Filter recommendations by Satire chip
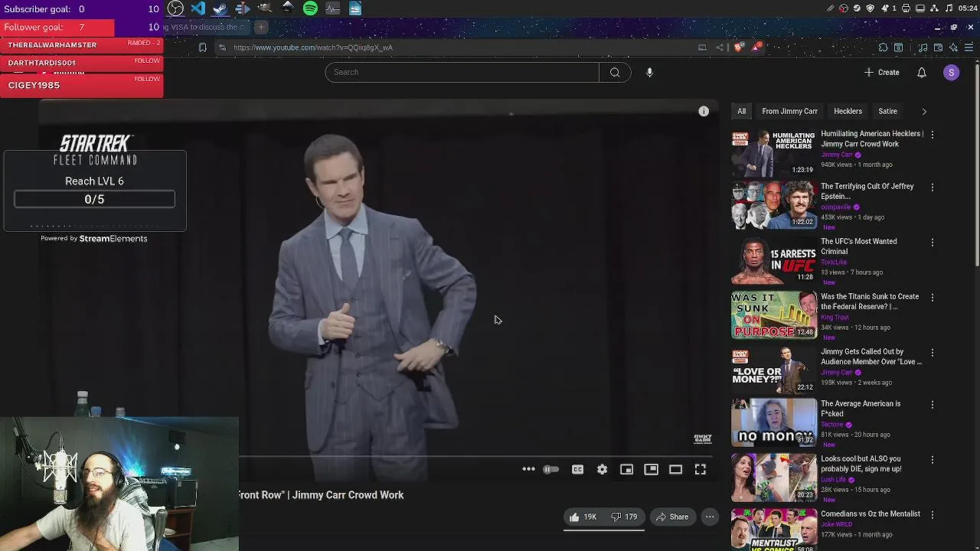 pos(887,111)
